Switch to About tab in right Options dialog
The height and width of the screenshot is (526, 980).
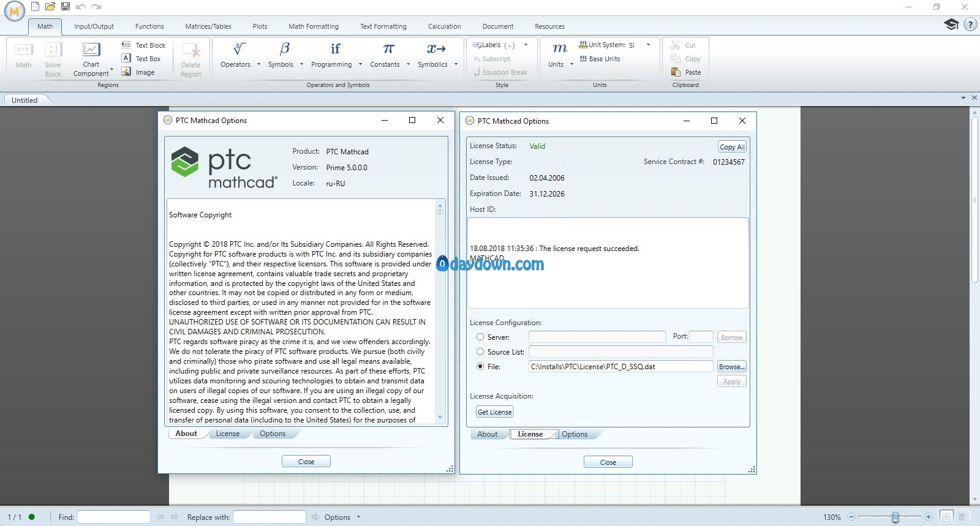coord(488,434)
